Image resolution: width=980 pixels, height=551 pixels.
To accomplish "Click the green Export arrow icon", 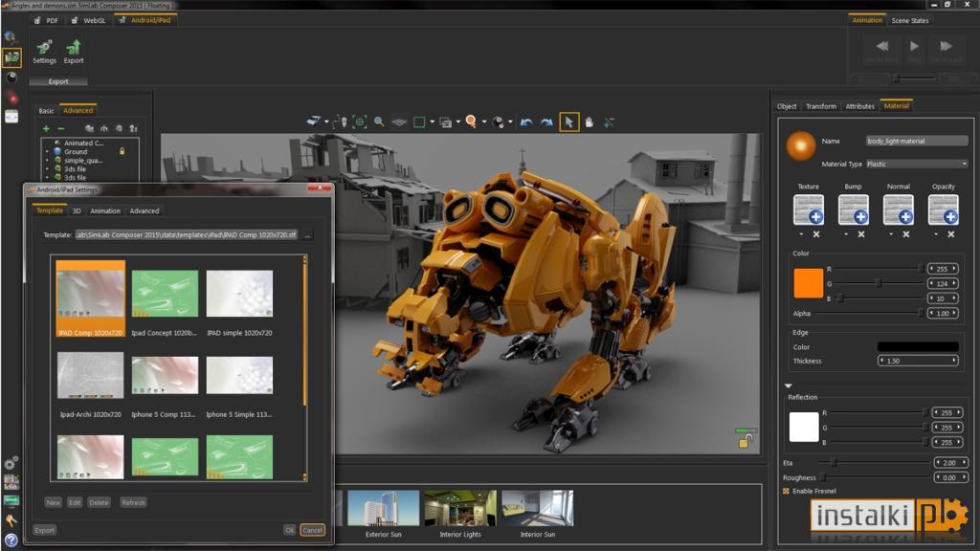I will (x=74, y=48).
